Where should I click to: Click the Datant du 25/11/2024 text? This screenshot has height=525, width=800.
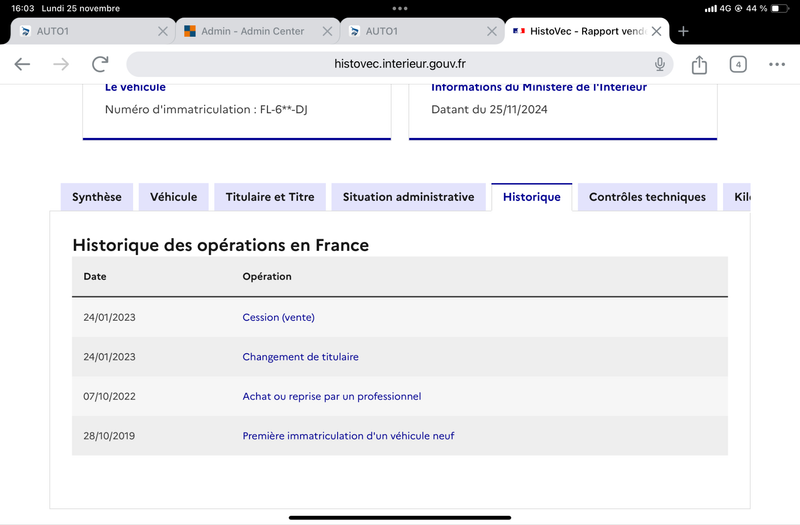489,109
